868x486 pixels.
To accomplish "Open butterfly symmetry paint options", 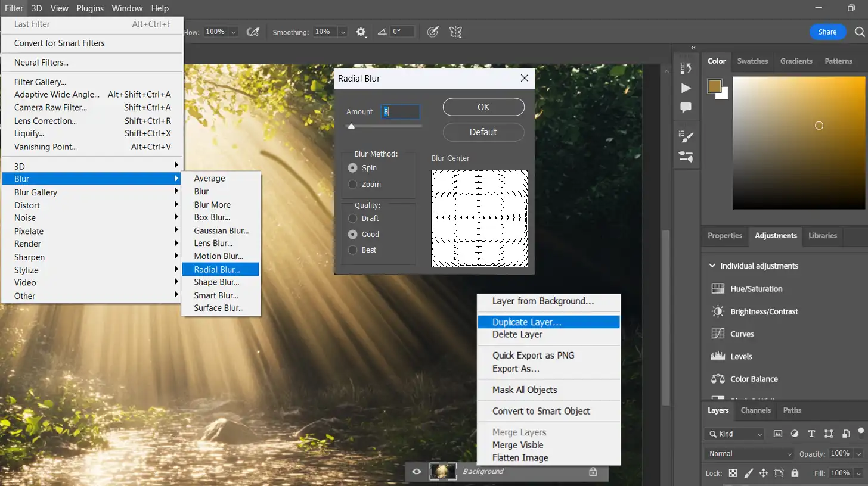I will 456,32.
